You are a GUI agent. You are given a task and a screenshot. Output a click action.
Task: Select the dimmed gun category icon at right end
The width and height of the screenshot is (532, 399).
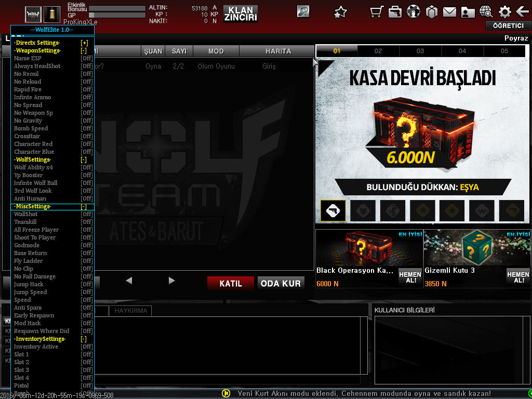[x=512, y=210]
